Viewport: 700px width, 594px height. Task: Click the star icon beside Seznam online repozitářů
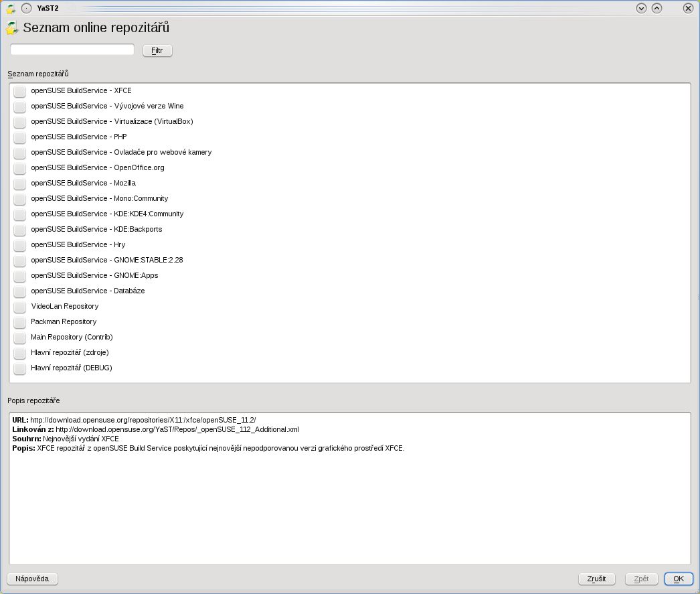click(11, 27)
